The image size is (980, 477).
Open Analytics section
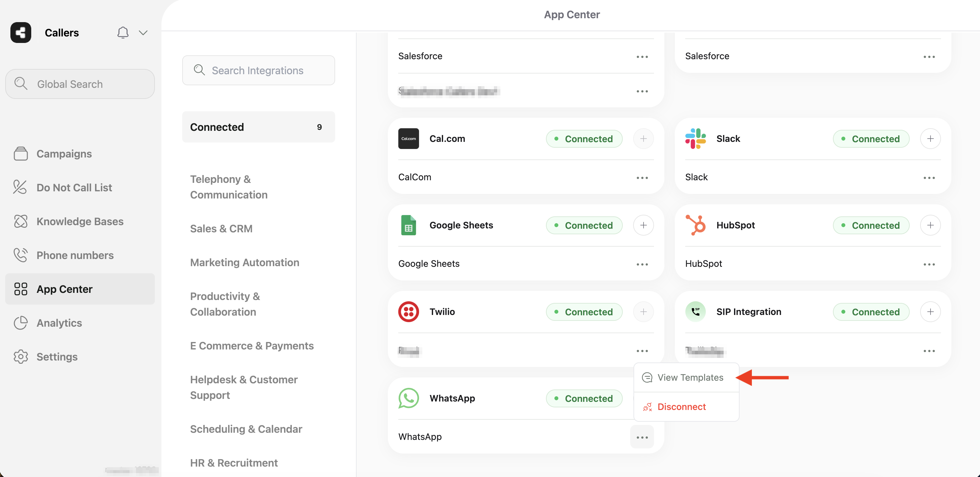(80, 323)
